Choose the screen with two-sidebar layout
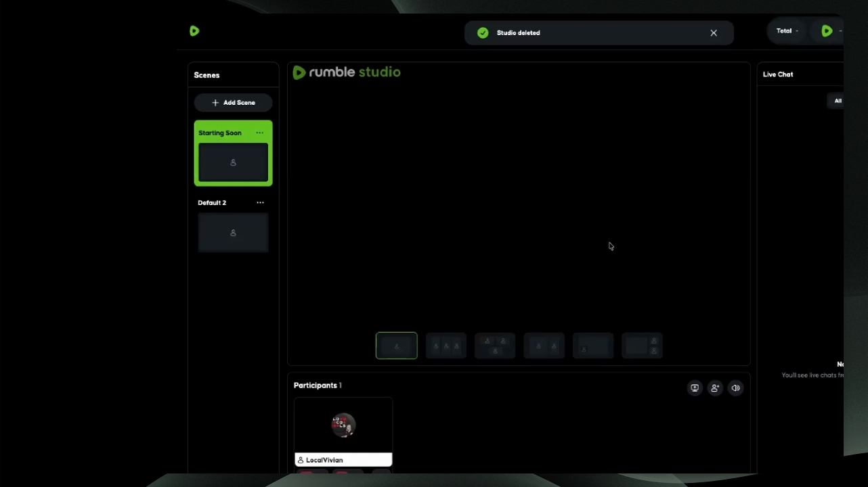 642,346
